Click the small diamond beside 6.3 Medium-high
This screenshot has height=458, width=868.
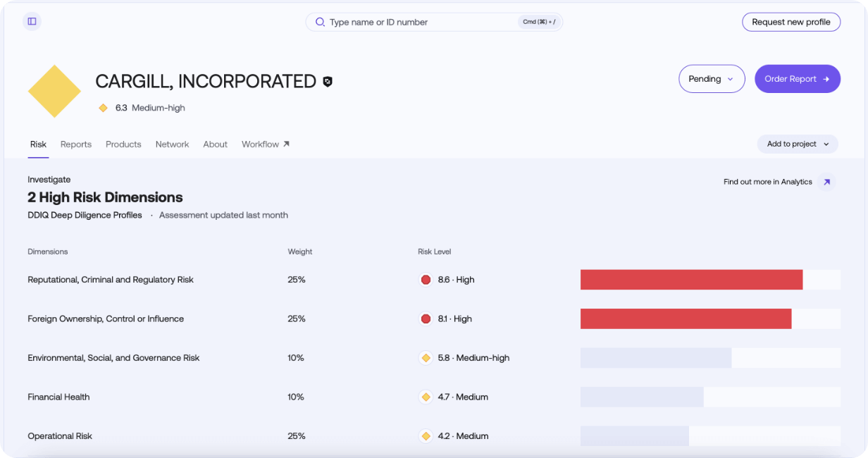103,108
